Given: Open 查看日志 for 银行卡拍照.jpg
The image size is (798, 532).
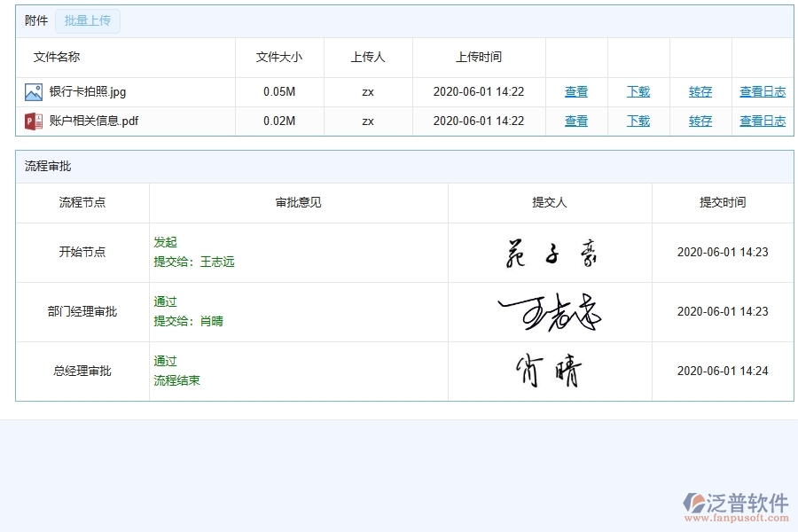Looking at the screenshot, I should click(762, 90).
